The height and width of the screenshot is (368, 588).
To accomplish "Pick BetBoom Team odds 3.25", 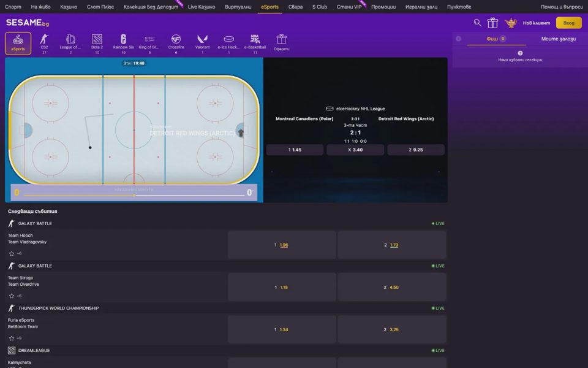I will click(x=392, y=330).
